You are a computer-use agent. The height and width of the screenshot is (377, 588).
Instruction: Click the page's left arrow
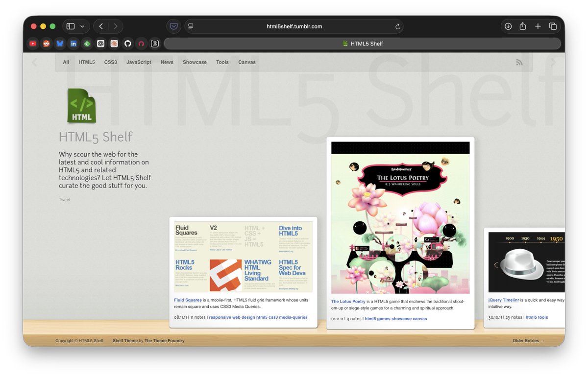point(34,62)
